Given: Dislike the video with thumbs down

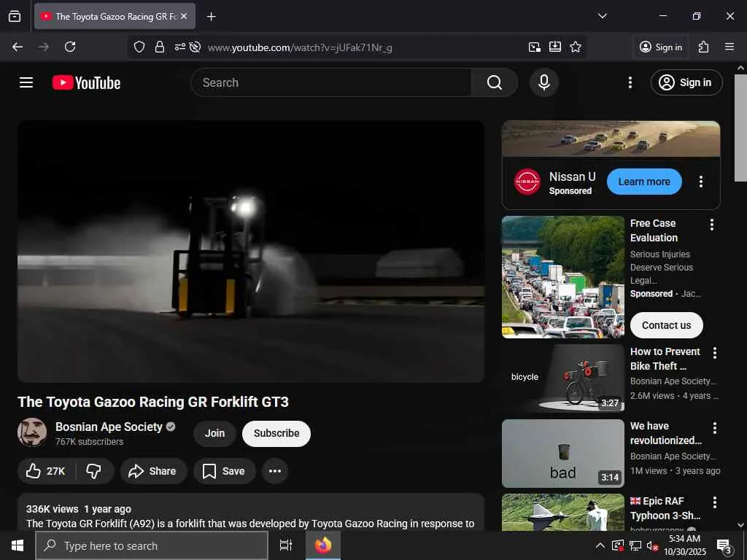Looking at the screenshot, I should pos(94,471).
